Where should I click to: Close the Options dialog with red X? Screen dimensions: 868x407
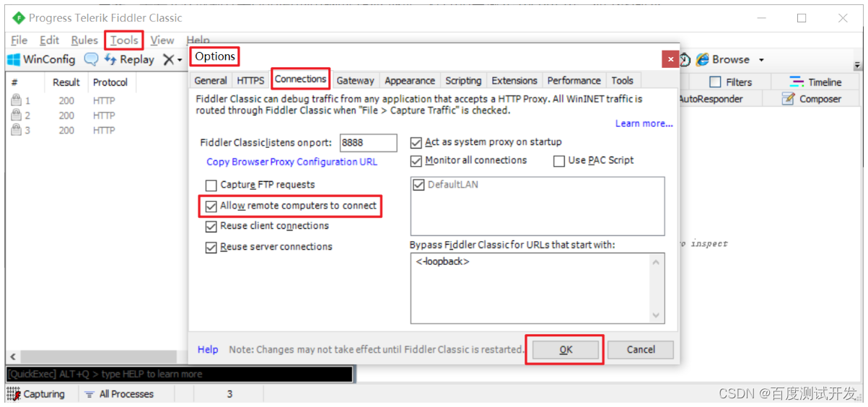pos(670,59)
